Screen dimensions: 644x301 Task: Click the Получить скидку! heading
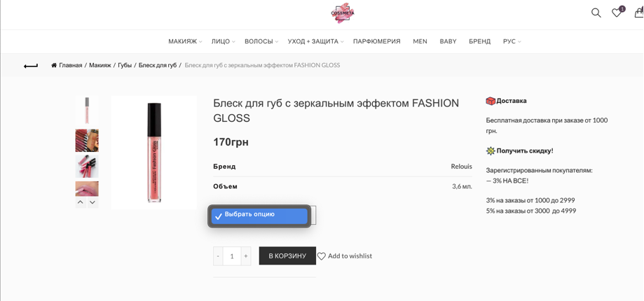tap(525, 150)
